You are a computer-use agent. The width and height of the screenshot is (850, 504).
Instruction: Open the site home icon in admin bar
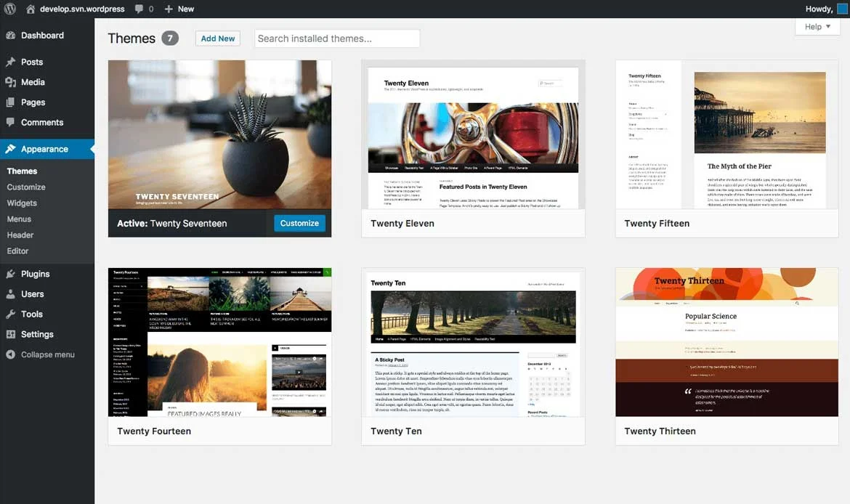31,9
